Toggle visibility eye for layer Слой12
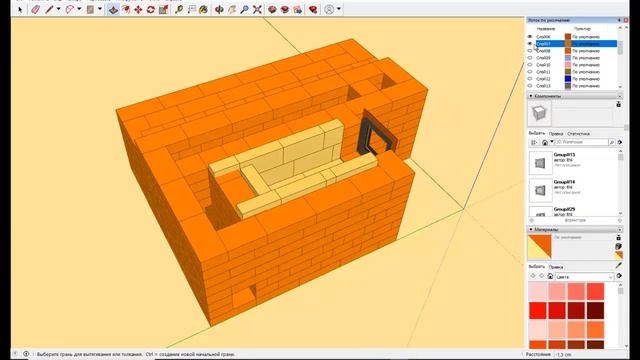This screenshot has width=640, height=360. (x=530, y=79)
